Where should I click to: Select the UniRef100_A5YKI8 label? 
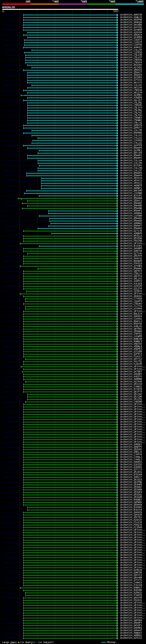pyautogui.click(x=131, y=178)
